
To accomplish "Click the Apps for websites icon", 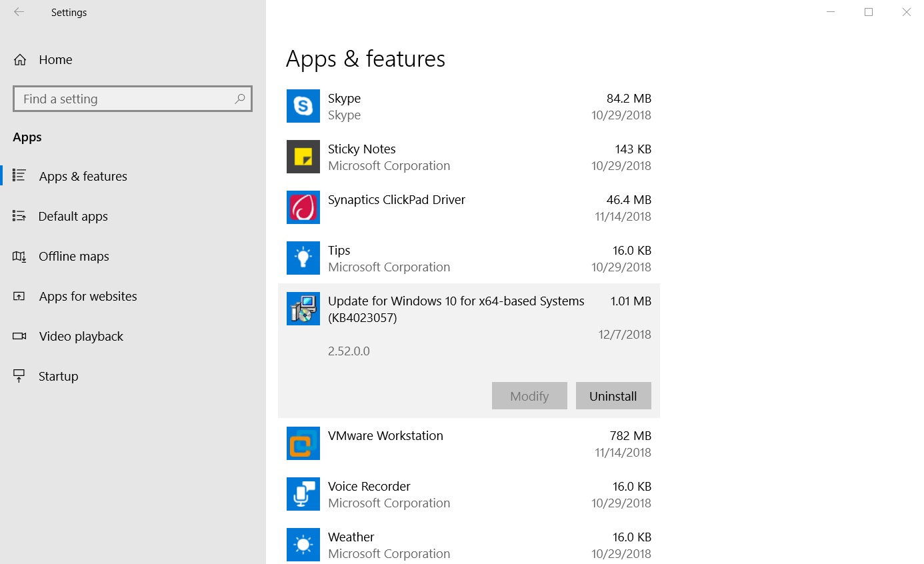I will 19,296.
